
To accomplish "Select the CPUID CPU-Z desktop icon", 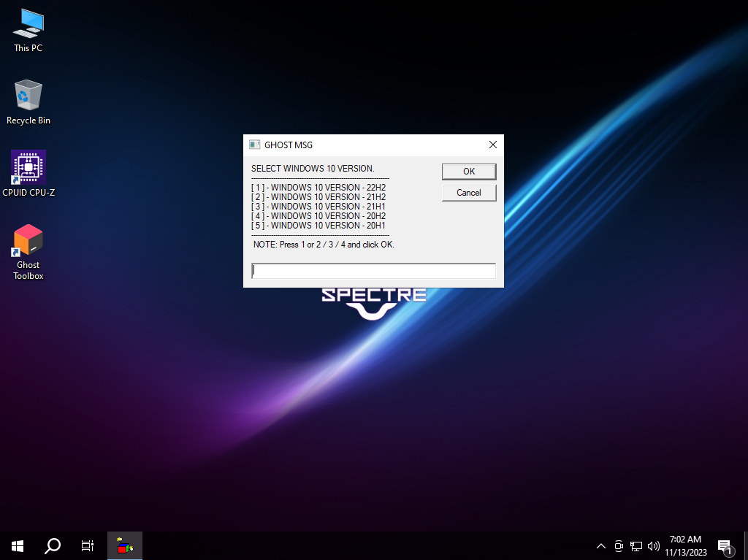I will tap(28, 174).
